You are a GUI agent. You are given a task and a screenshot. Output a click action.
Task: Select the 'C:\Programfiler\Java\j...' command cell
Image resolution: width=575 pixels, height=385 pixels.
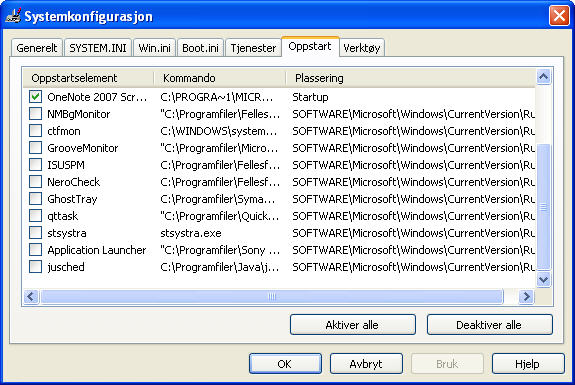point(220,267)
